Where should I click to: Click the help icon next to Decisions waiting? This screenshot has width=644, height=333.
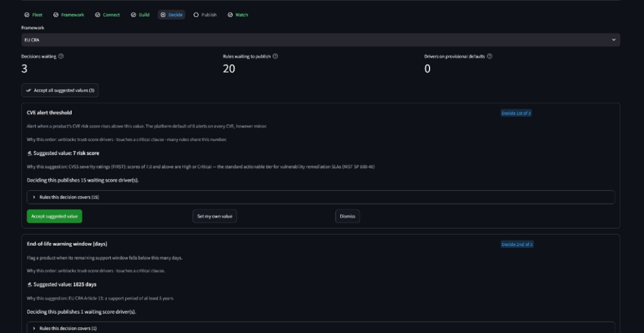[61, 56]
